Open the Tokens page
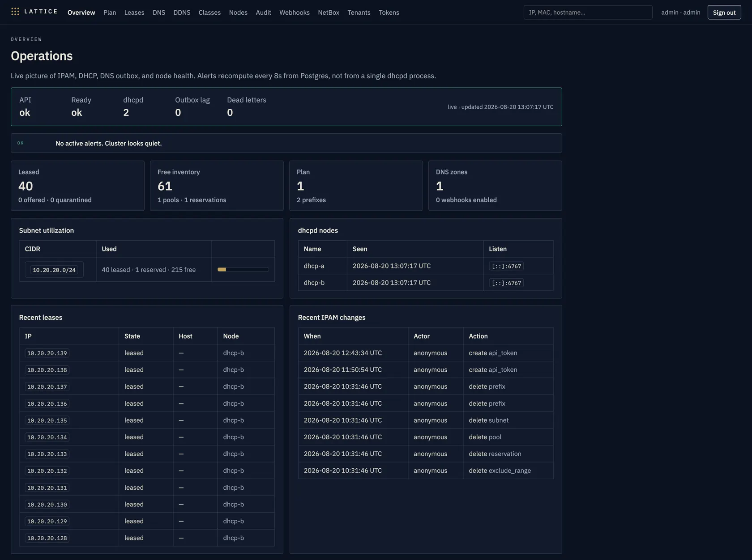 (x=389, y=13)
